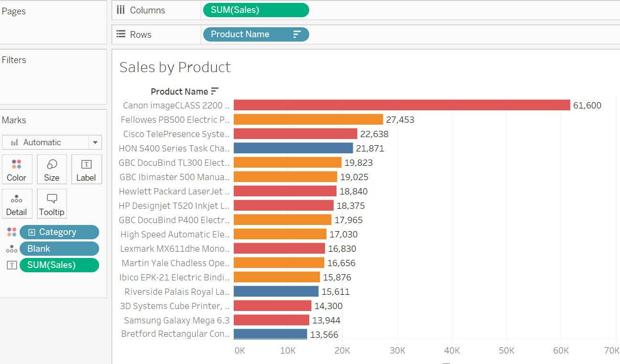This screenshot has width=620, height=364.
Task: Select the HP Designjet T520 Inkjet label
Action: tap(174, 206)
